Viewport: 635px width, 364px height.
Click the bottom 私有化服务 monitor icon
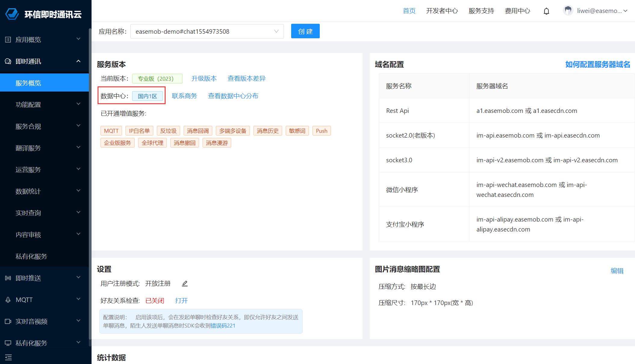(x=8, y=343)
